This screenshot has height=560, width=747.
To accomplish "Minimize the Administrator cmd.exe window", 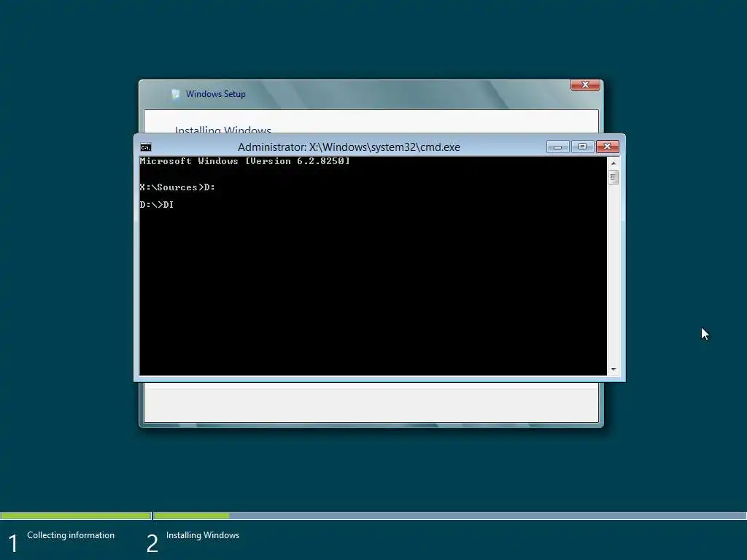I will pos(558,147).
